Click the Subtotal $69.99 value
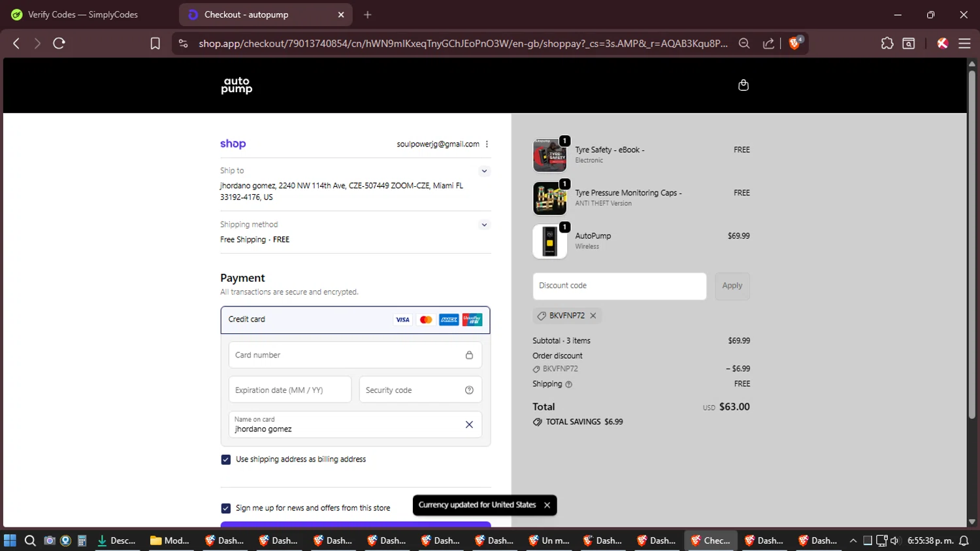 [739, 341]
